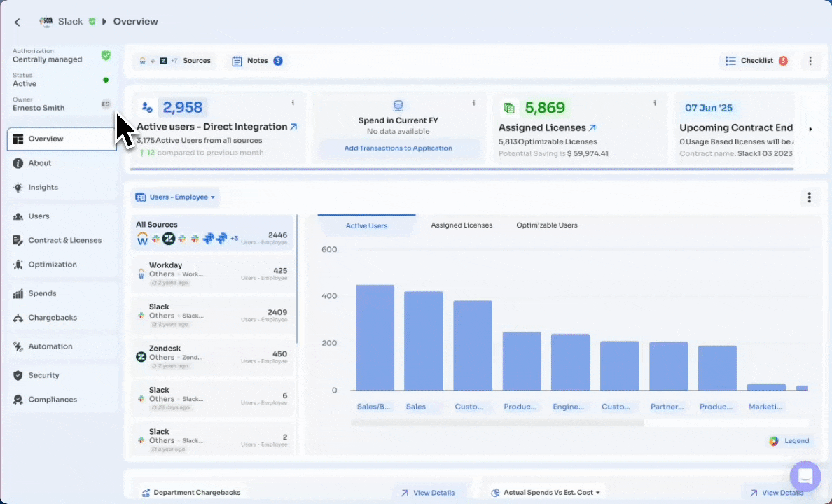
Task: Click the Centrally managed green shield icon
Action: [106, 55]
